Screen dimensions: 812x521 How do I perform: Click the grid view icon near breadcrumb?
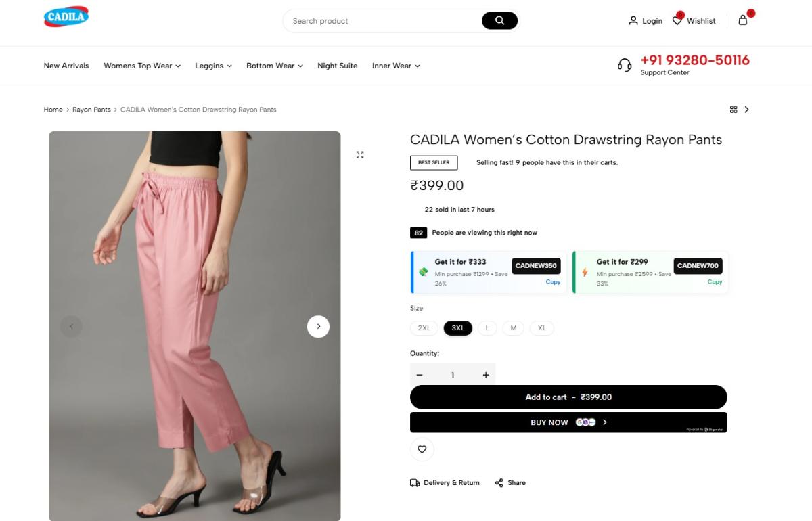pos(734,110)
